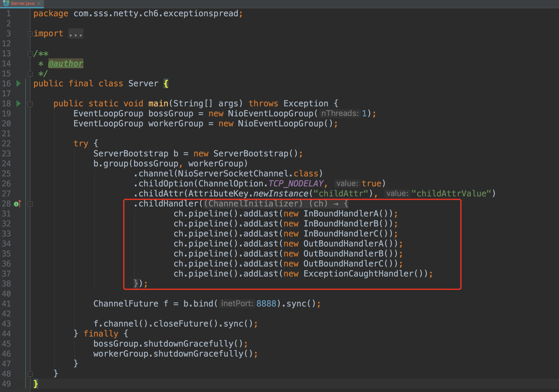Screen dimensions: 559x392
Task: Click line number 41 in the gutter
Action: [x=7, y=304]
